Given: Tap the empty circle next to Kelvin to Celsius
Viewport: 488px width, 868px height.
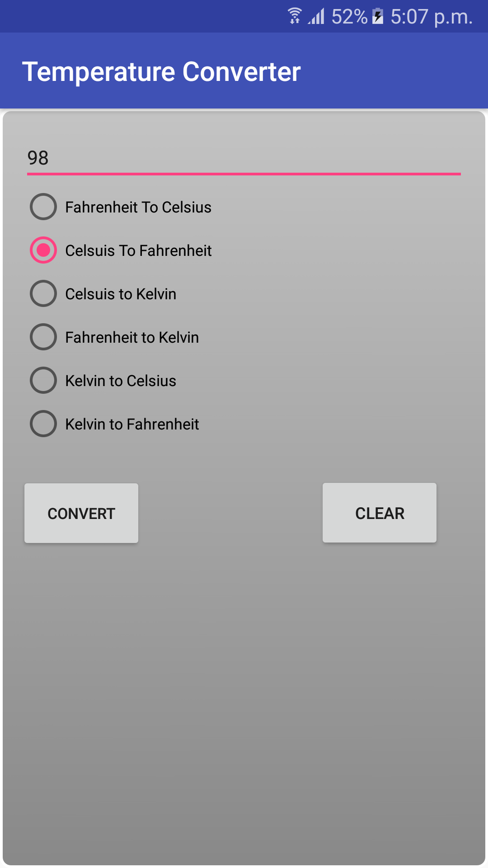Looking at the screenshot, I should click(x=43, y=380).
